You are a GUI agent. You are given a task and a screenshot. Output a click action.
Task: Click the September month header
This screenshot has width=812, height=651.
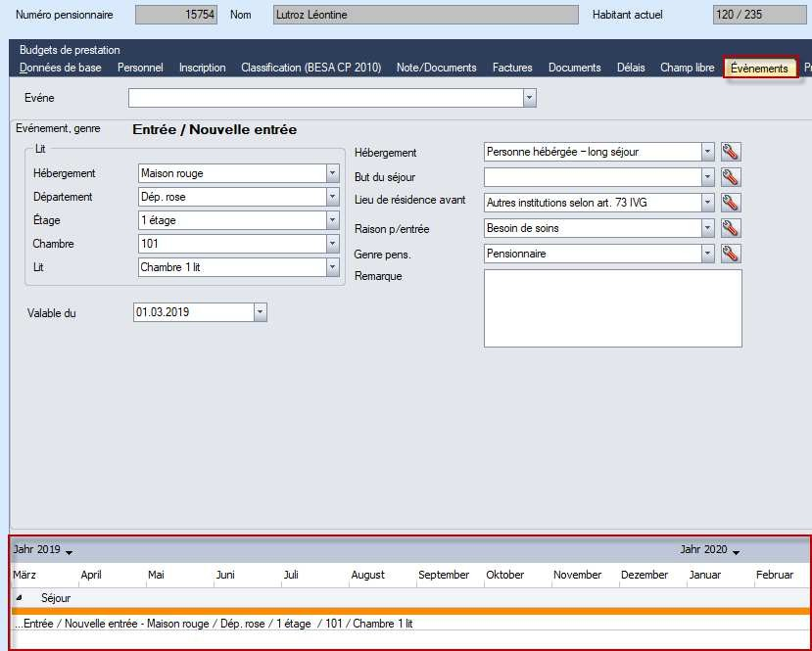[444, 575]
